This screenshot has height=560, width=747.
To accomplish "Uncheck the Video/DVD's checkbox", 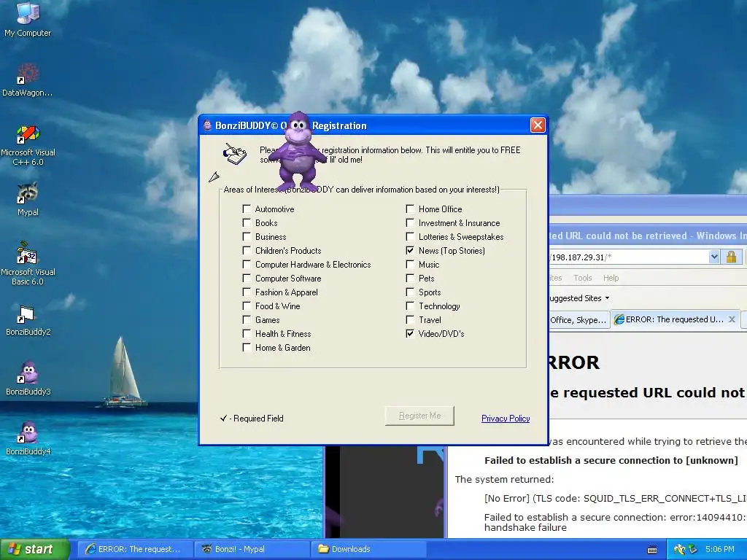I will tap(410, 333).
